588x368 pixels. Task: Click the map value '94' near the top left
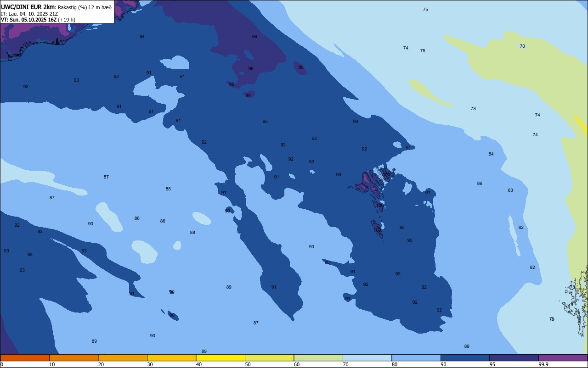tap(142, 37)
